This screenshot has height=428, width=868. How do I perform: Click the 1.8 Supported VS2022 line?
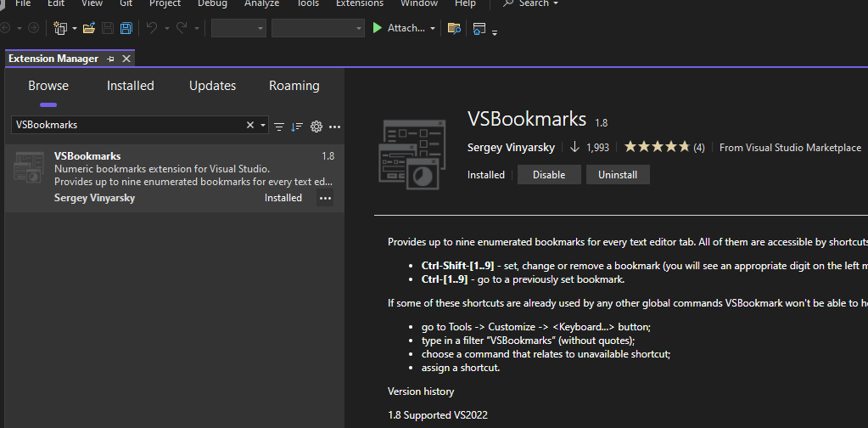click(437, 414)
